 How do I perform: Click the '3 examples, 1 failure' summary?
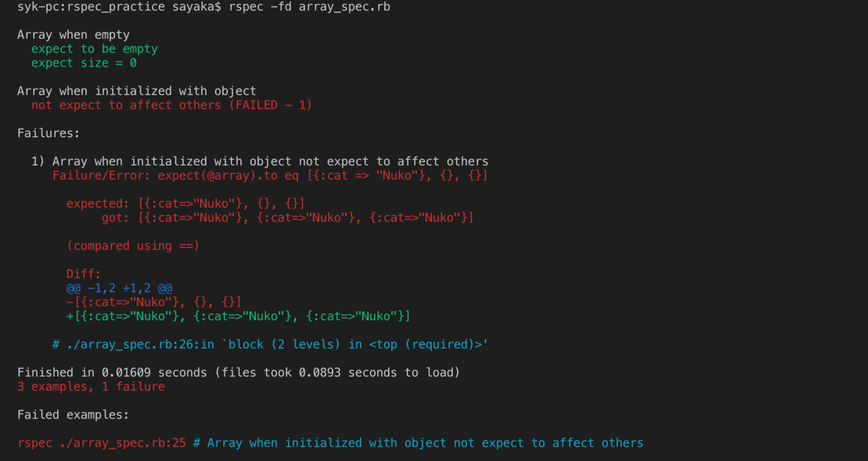(91, 387)
